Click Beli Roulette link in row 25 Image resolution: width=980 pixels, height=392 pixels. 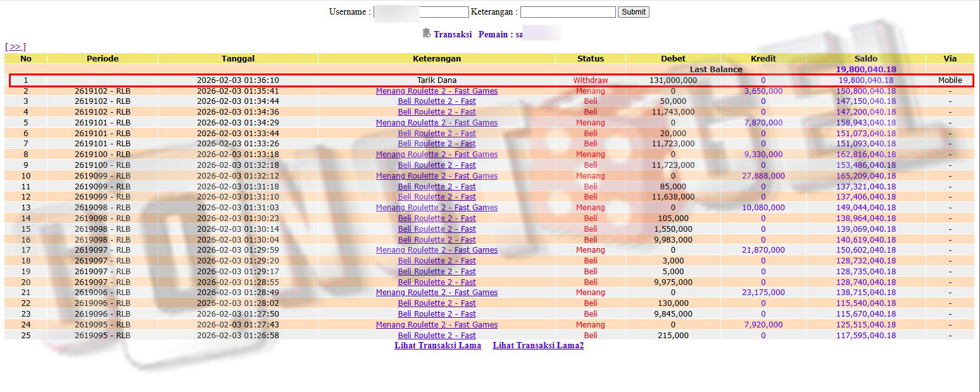click(436, 336)
